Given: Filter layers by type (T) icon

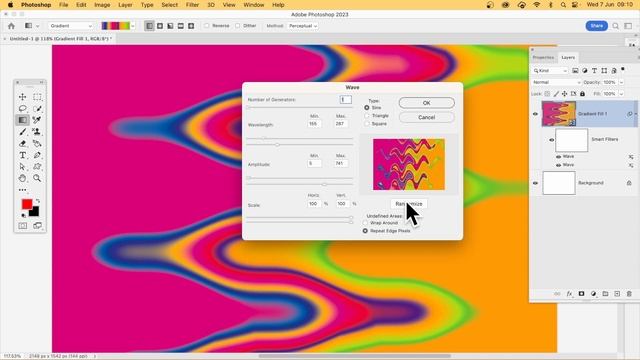Looking at the screenshot, I should click(594, 71).
